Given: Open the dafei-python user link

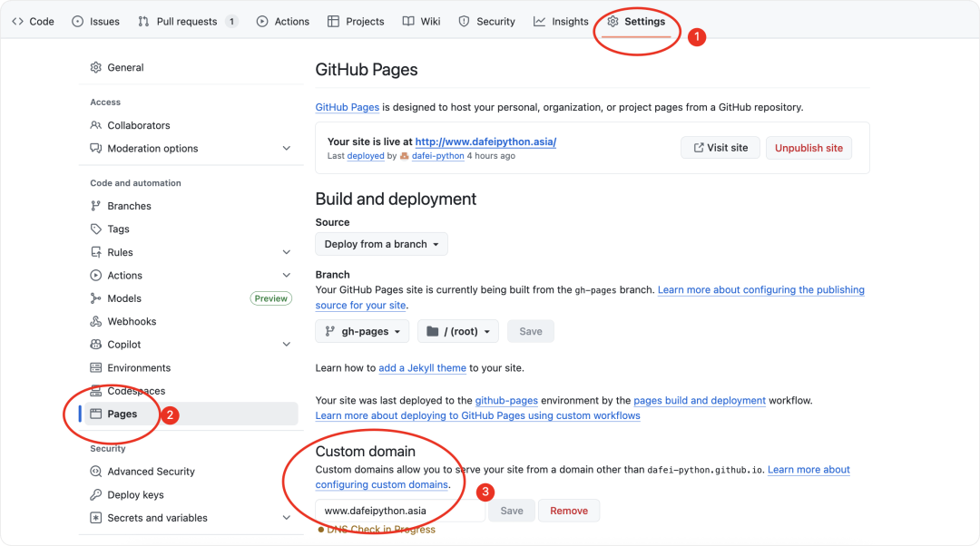Looking at the screenshot, I should (x=437, y=156).
